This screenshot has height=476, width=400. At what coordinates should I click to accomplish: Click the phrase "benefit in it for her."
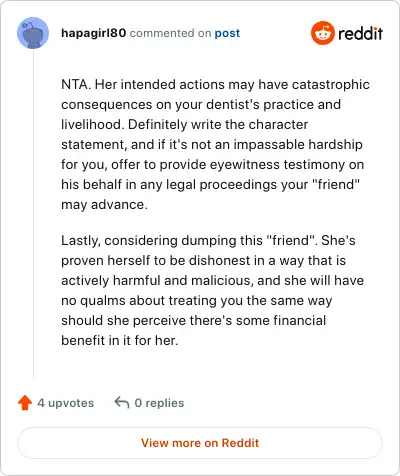(120, 340)
